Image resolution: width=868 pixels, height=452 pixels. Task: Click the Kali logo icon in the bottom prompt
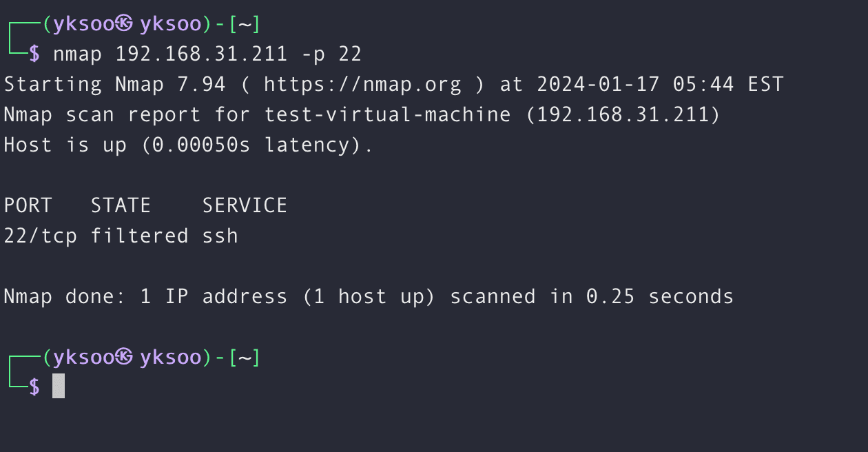tap(124, 357)
